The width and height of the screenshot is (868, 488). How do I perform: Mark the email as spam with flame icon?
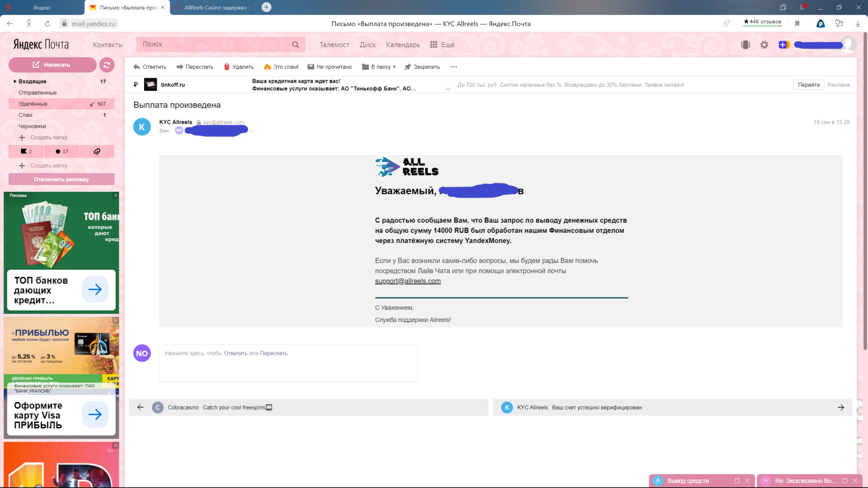point(267,67)
